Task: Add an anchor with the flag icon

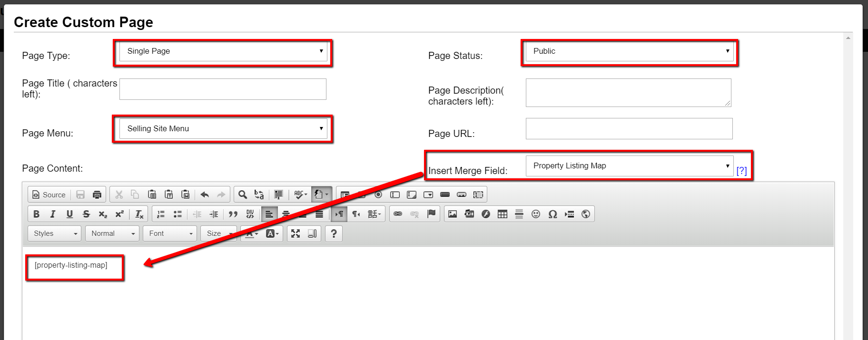Action: click(431, 214)
